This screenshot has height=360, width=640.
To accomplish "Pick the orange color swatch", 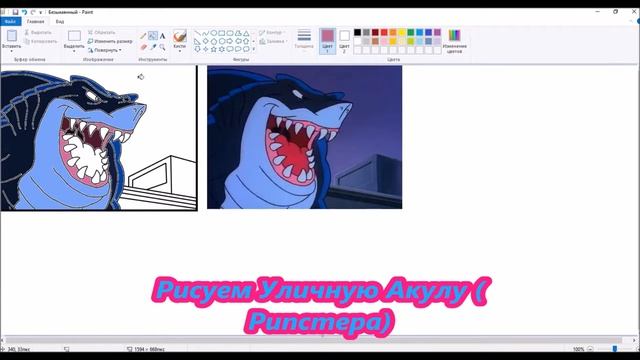I will 393,32.
